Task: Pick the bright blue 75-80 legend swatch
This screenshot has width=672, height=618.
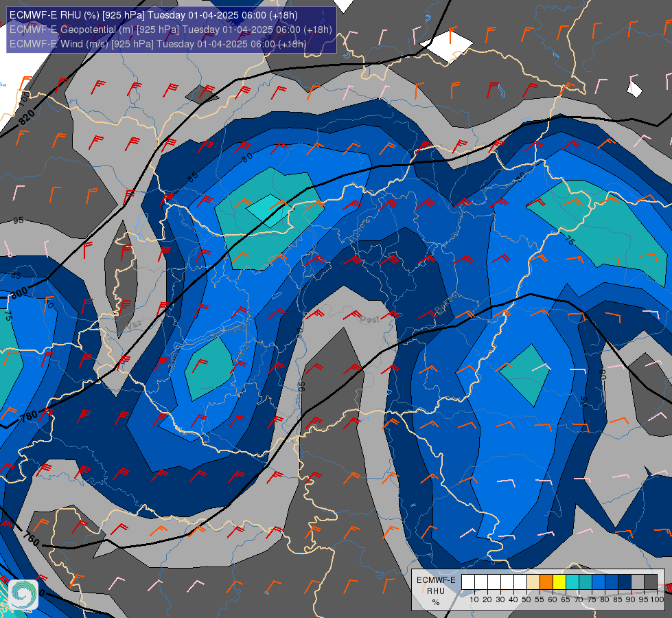Action: coord(599,582)
